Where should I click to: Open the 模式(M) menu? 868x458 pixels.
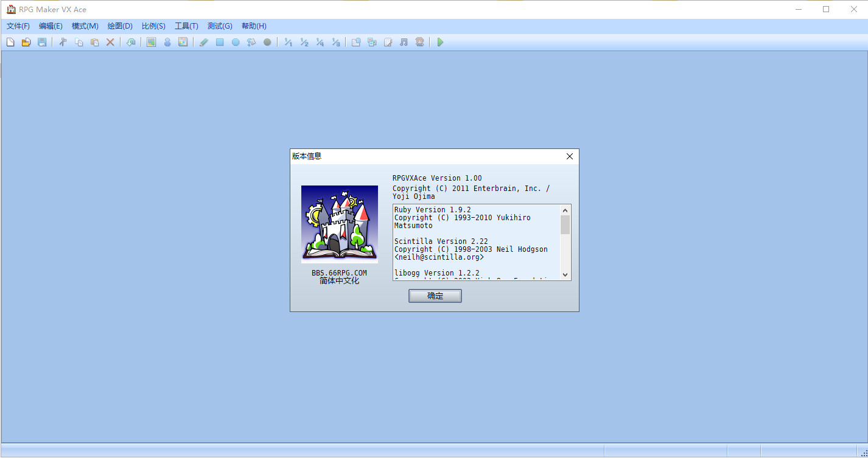(85, 26)
